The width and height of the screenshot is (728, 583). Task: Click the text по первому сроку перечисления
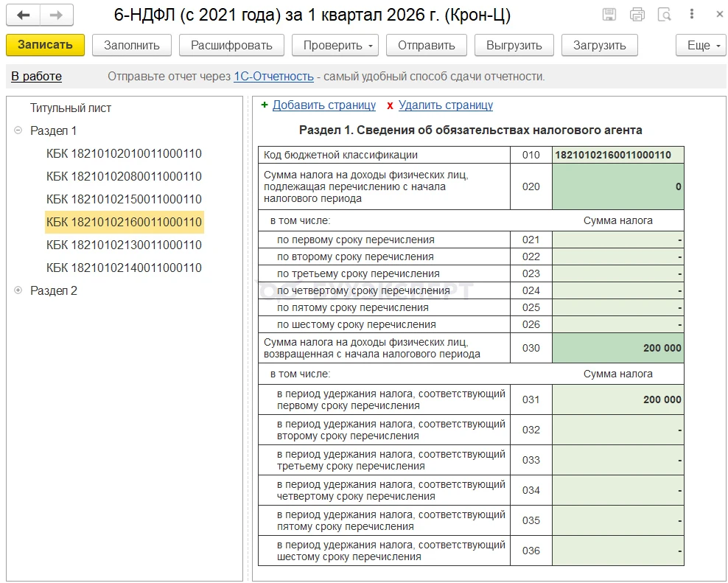[356, 240]
